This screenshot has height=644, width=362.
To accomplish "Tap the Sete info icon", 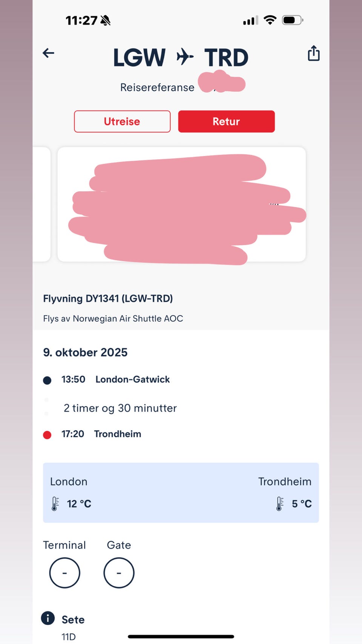I will [x=48, y=618].
